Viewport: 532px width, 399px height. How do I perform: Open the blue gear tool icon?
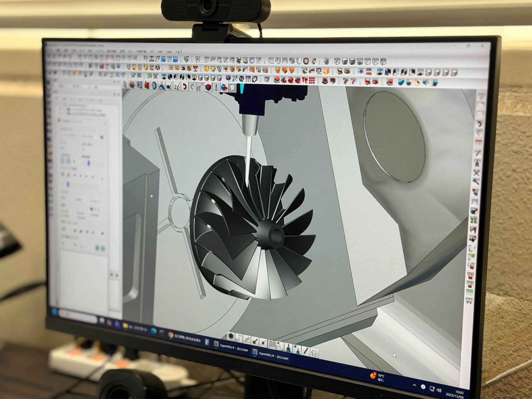point(154,86)
